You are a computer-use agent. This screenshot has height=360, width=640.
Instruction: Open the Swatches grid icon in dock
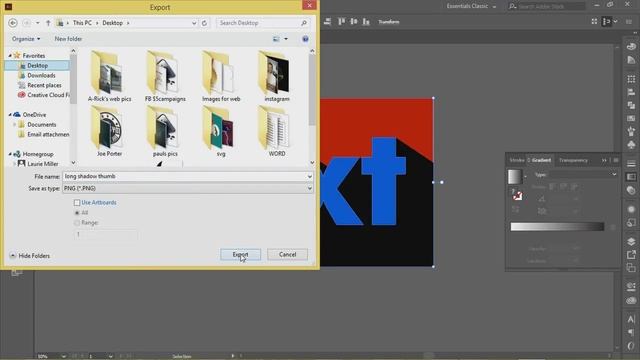[631, 79]
